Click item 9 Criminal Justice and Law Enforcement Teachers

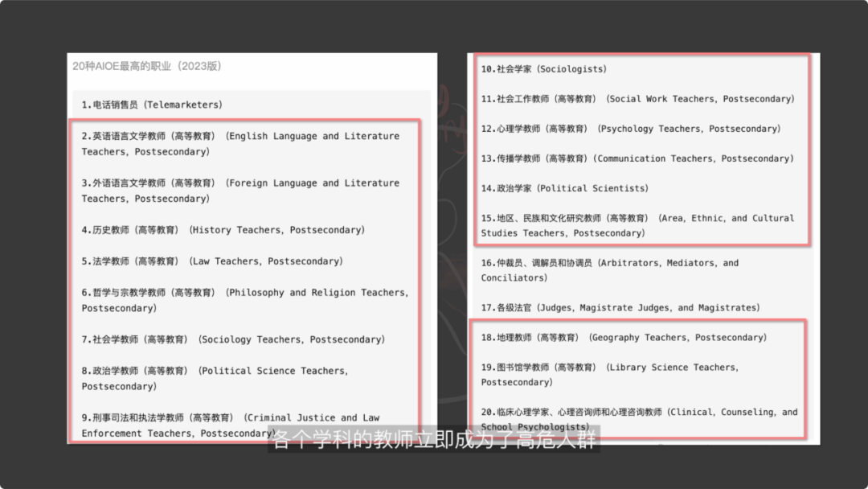click(x=230, y=425)
